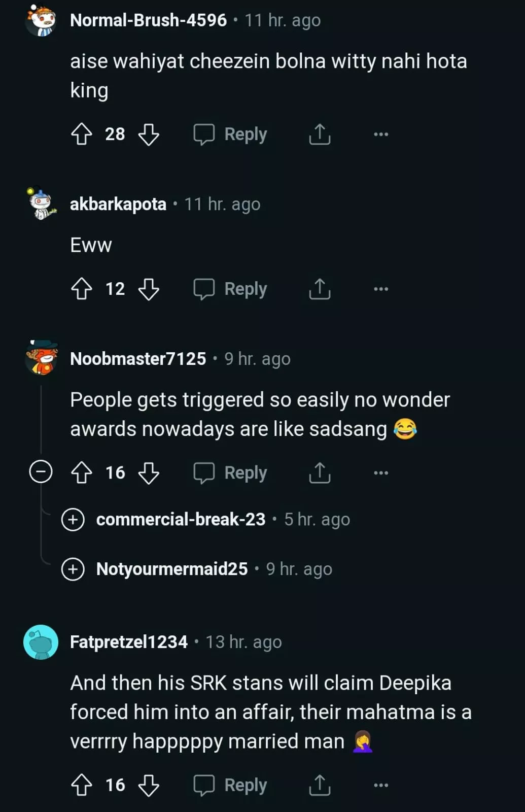Reply to Normal-Brush-4596's comment
Screen dimensions: 525x812
(x=230, y=134)
